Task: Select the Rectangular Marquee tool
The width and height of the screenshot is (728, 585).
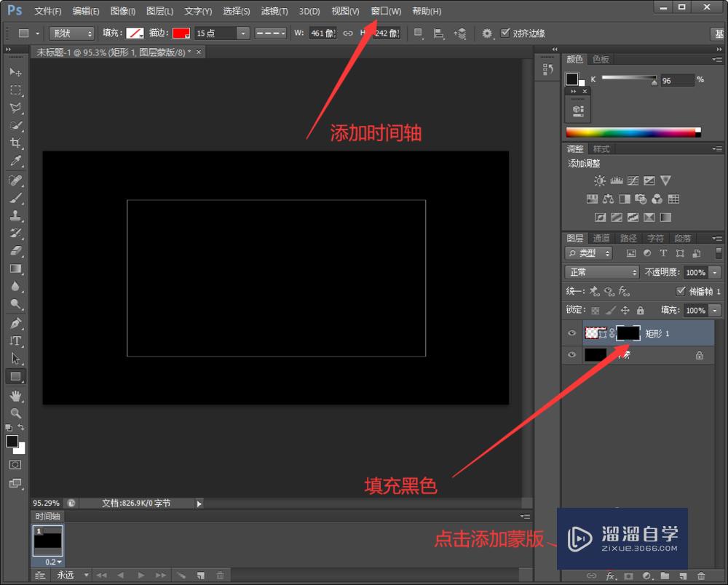Action: tap(15, 89)
